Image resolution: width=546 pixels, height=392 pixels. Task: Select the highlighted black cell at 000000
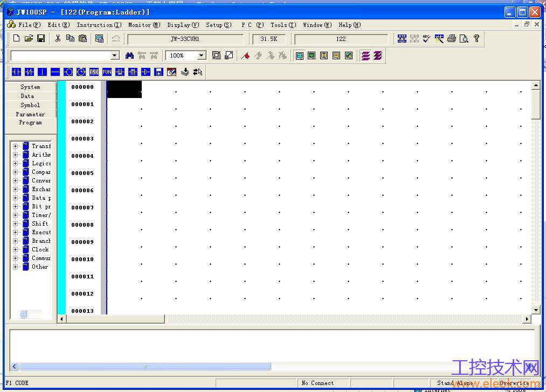125,89
